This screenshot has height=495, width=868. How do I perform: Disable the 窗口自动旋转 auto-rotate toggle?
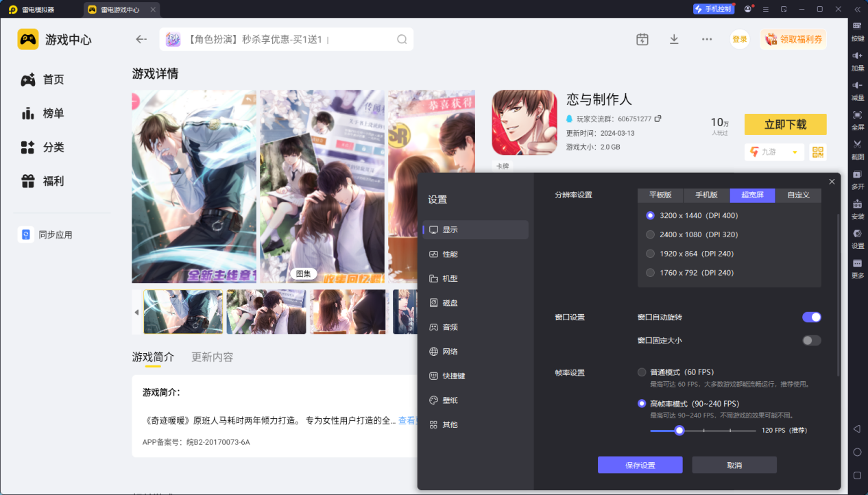(811, 317)
